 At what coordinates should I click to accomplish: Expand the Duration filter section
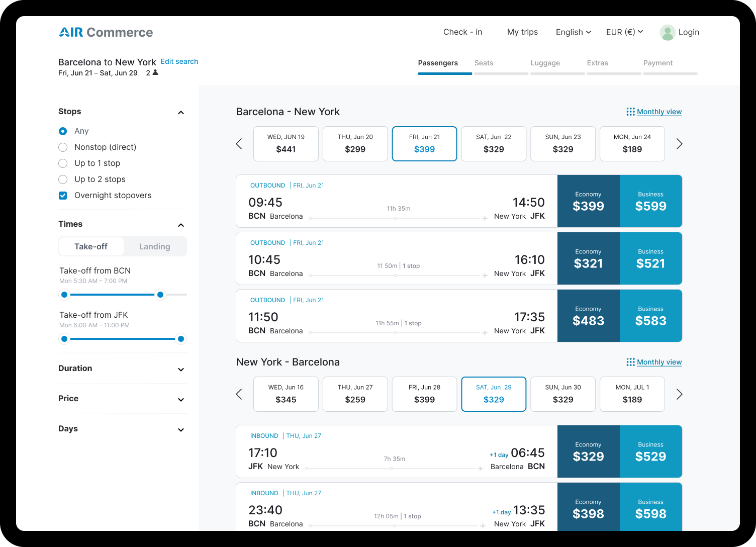click(x=181, y=369)
